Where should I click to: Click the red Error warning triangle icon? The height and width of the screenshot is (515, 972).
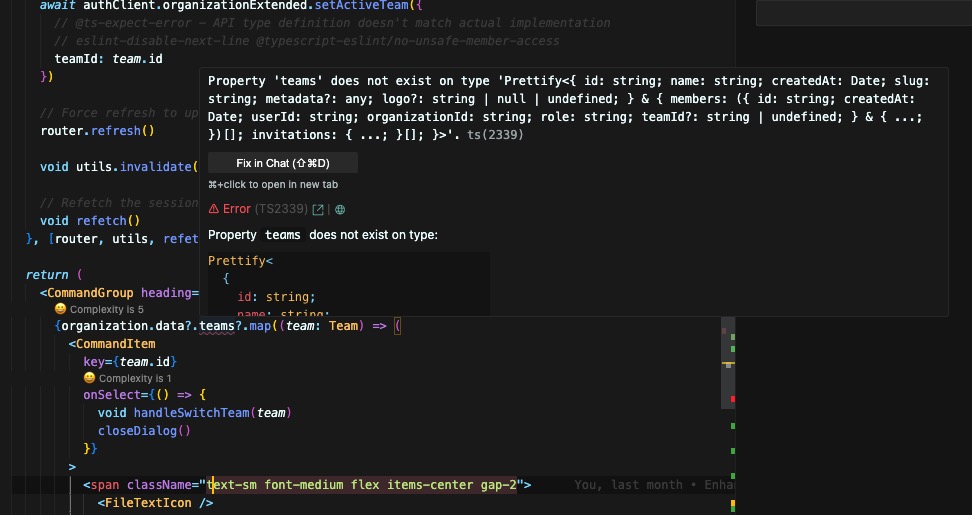click(x=213, y=209)
